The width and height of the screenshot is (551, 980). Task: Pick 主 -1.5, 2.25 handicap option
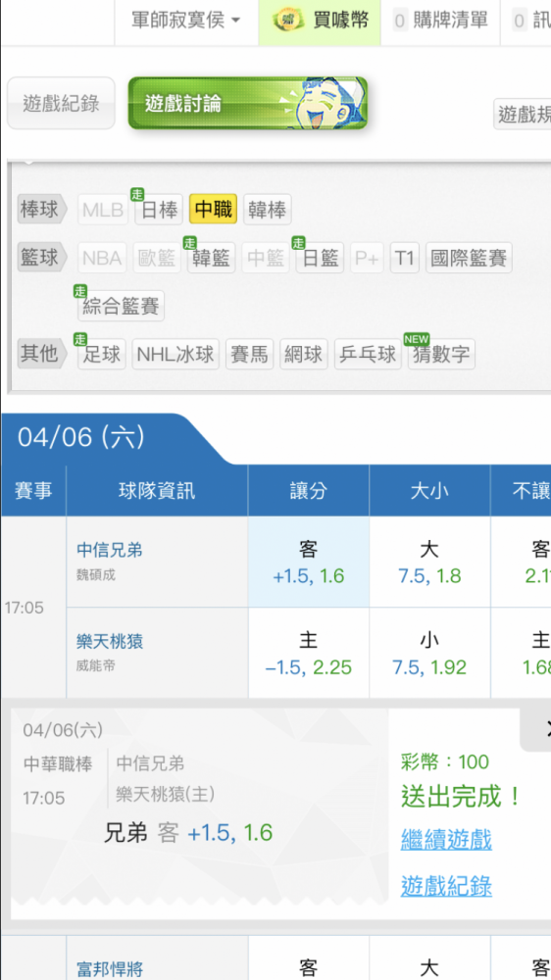tap(308, 653)
